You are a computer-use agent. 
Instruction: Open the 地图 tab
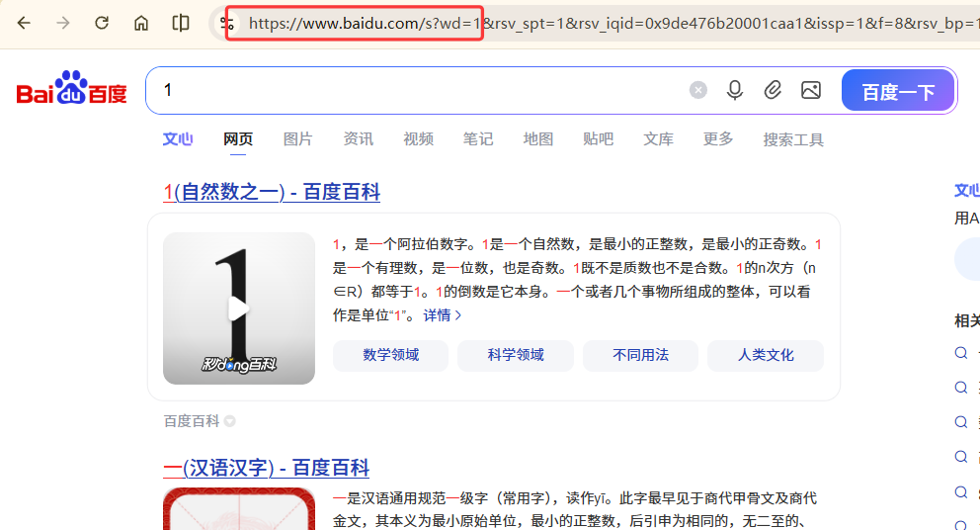tap(538, 138)
